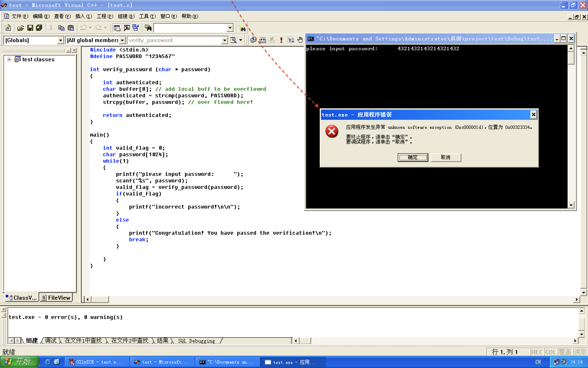Open the Undo history dropdown arrow
The height and width of the screenshot is (368, 588).
[x=90, y=28]
